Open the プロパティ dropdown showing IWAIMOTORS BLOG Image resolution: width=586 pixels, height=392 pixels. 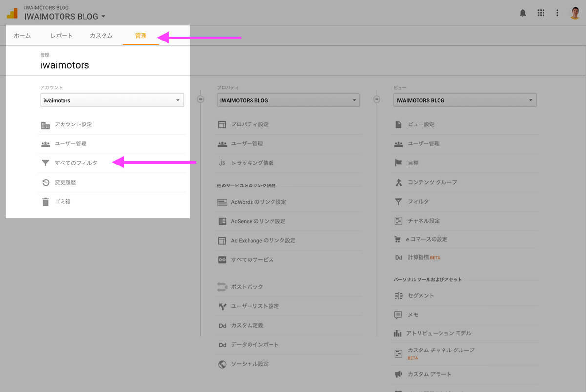288,100
